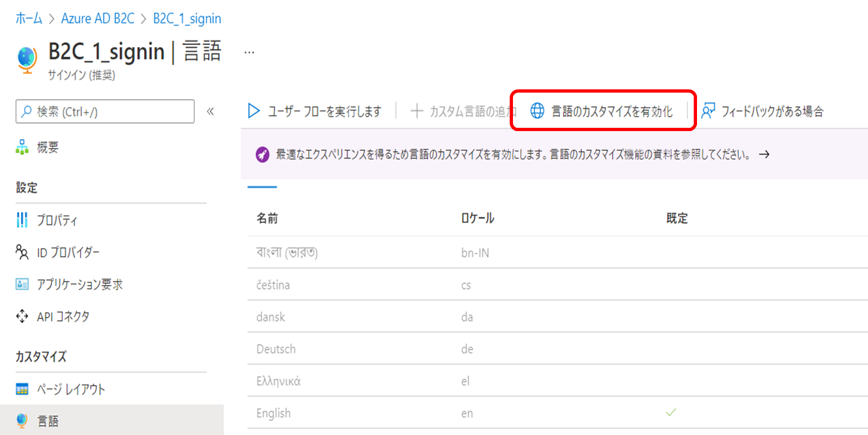868x435 pixels.
Task: Open ページ レイアウト page
Action: [71, 390]
